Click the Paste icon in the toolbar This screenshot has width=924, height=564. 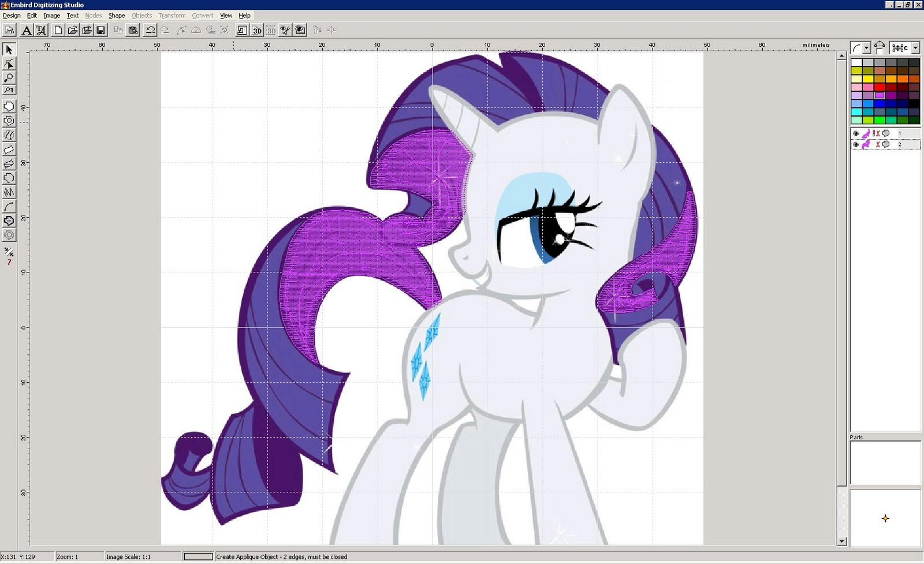point(132,30)
